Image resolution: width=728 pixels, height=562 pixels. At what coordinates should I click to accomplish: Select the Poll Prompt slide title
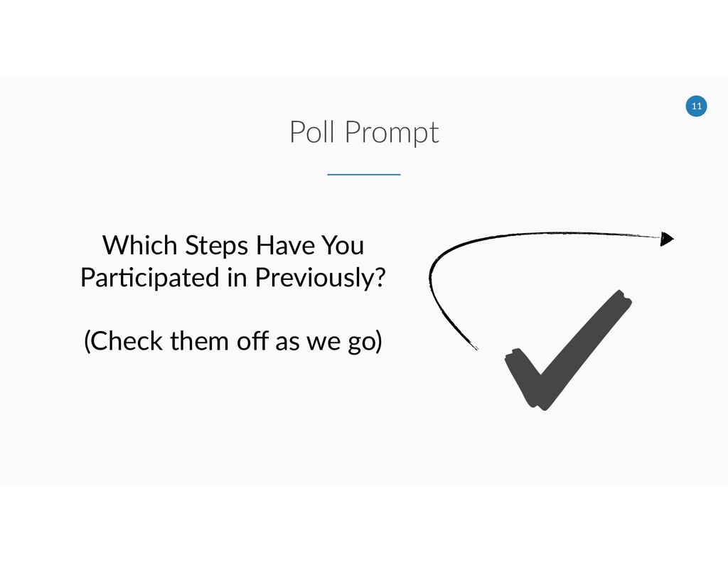[363, 132]
